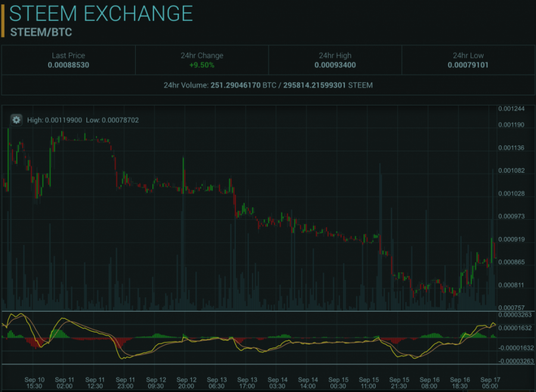Click the 0.000757 price axis label

click(x=511, y=307)
